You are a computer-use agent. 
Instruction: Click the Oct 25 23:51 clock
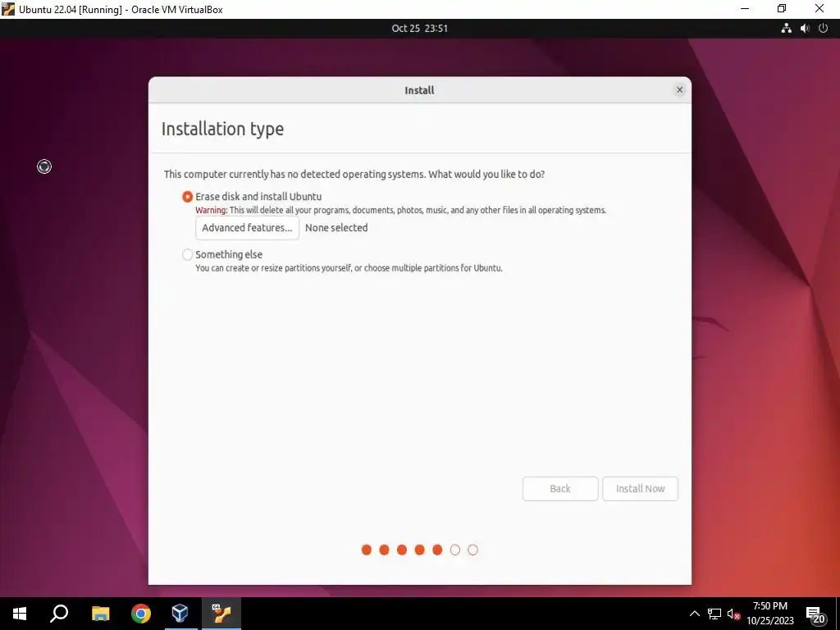(x=419, y=29)
